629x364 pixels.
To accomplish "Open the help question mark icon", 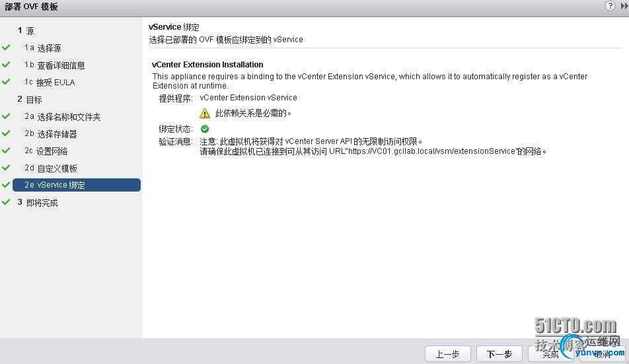I will 610,5.
